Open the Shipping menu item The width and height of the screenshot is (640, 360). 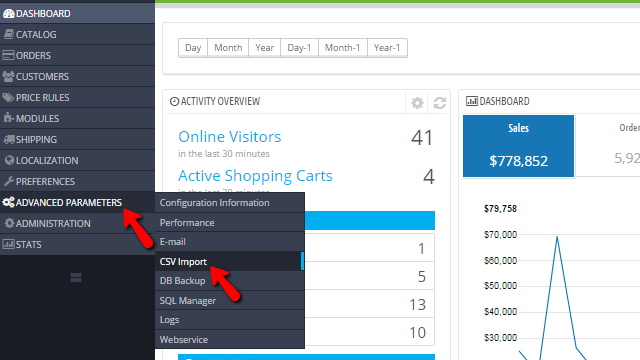pyautogui.click(x=78, y=140)
